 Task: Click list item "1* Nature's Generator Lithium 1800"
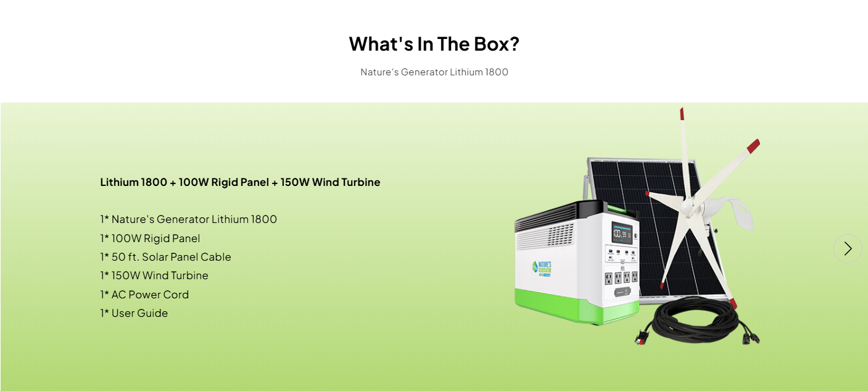point(188,219)
